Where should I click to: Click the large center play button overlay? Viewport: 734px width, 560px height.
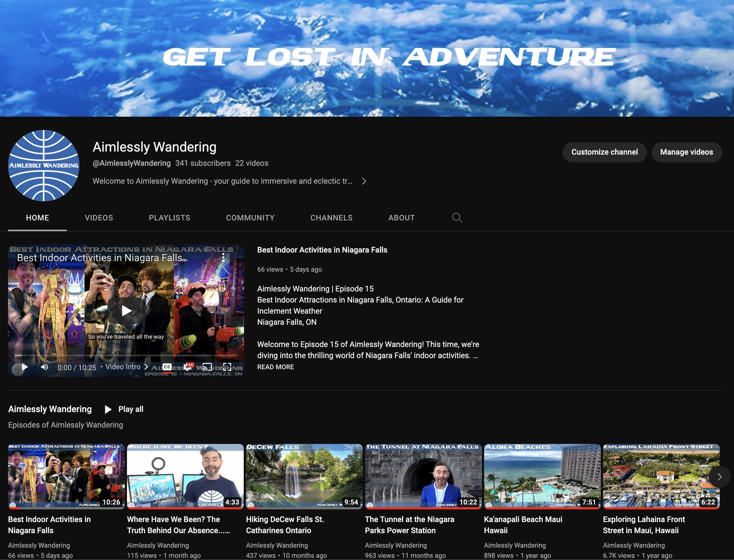tap(126, 311)
